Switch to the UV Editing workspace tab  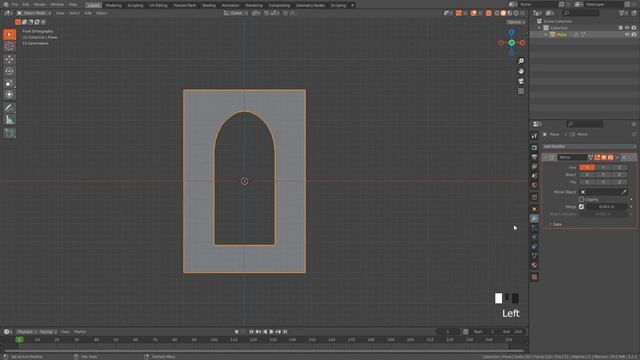[x=158, y=5]
